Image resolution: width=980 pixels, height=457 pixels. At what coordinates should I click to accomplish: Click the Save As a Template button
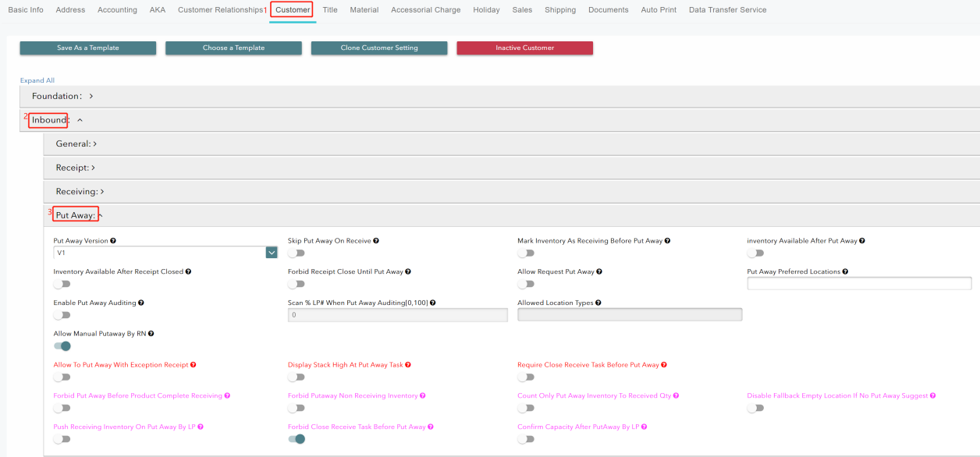88,48
